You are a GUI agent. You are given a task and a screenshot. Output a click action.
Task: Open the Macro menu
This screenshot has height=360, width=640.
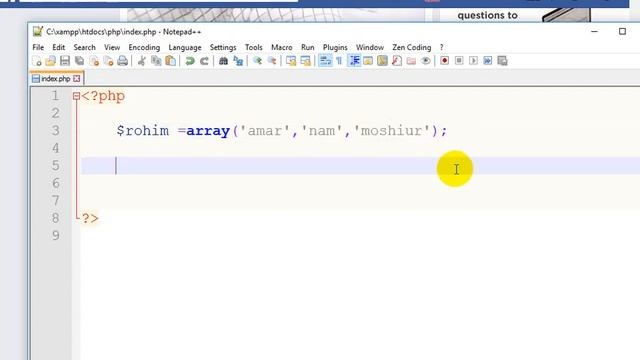[x=282, y=47]
